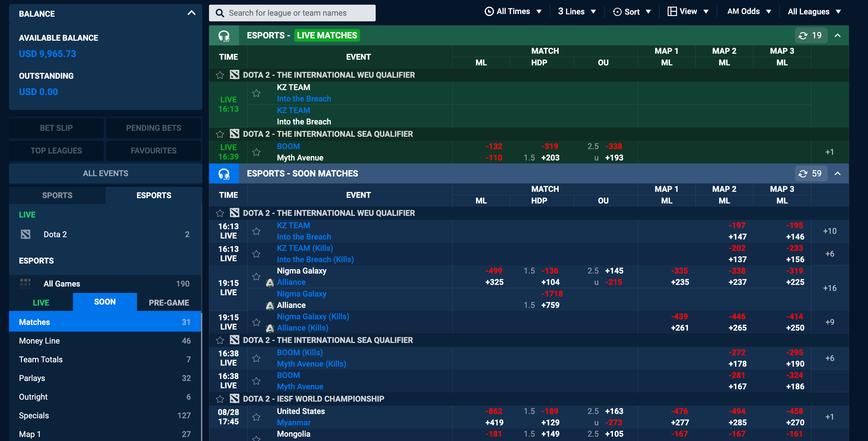Select the Parlays category
This screenshot has height=441, width=868.
105,378
